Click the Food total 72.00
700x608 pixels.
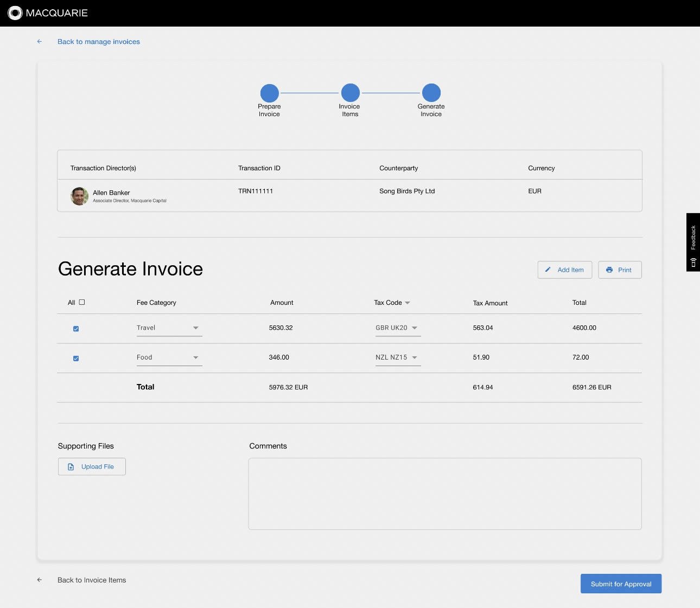[581, 357]
